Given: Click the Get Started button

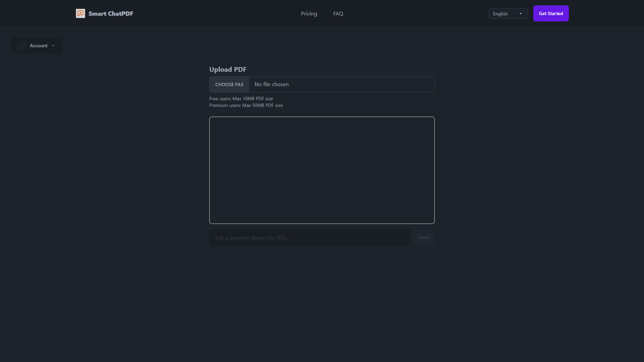Looking at the screenshot, I should (x=550, y=13).
